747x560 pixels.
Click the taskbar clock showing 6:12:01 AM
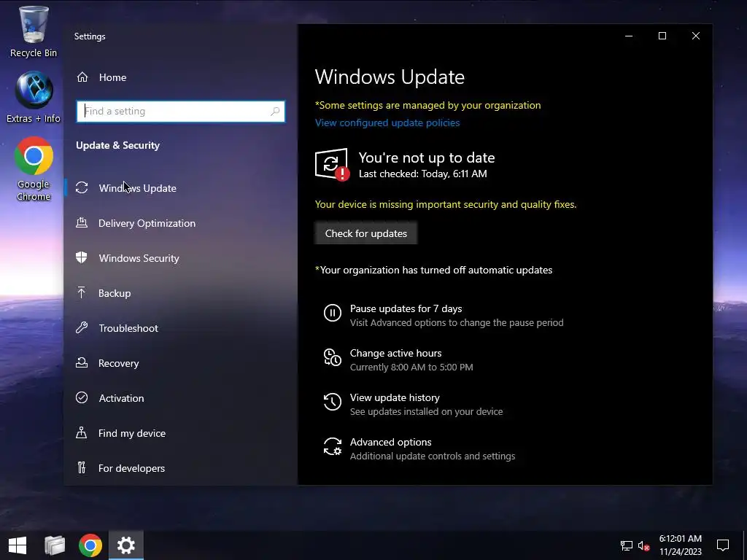pyautogui.click(x=681, y=545)
